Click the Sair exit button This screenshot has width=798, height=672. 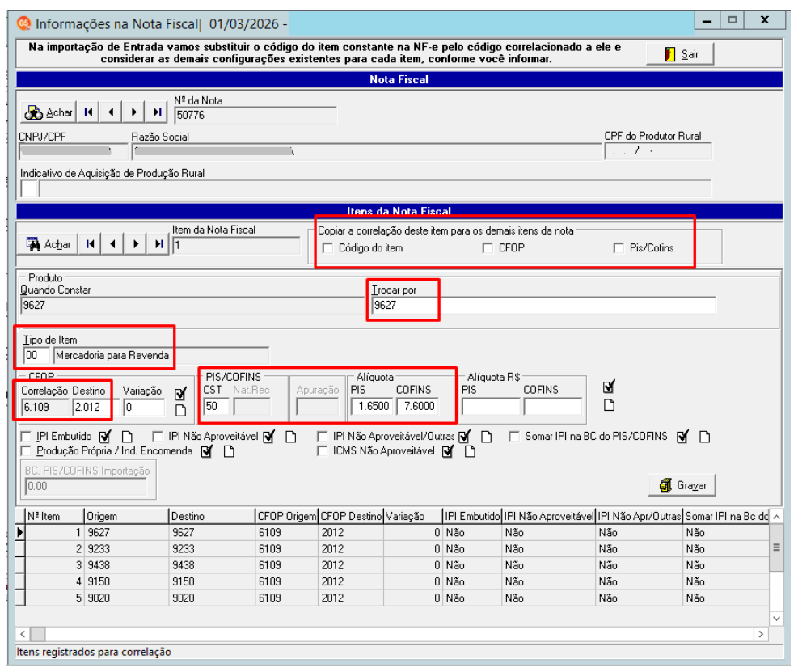[x=680, y=54]
